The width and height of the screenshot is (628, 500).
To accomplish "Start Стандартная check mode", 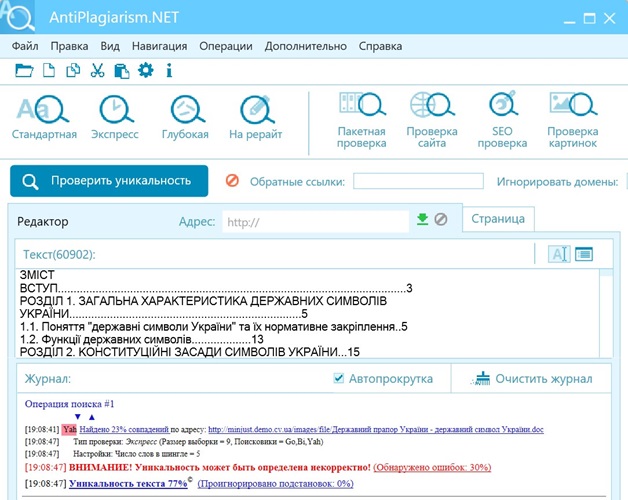I will point(44,117).
